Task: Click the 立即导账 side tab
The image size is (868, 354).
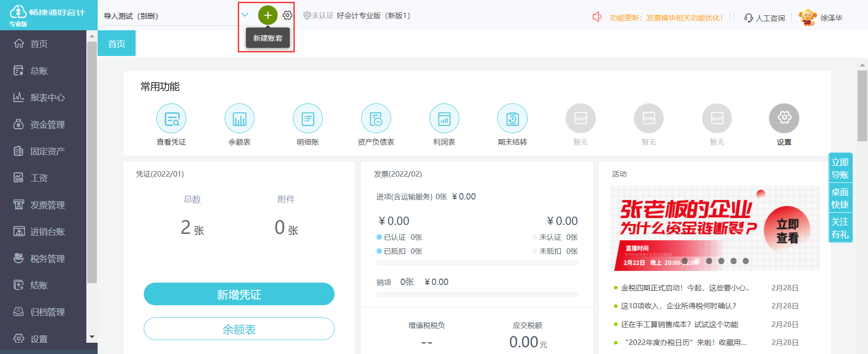Action: (840, 168)
